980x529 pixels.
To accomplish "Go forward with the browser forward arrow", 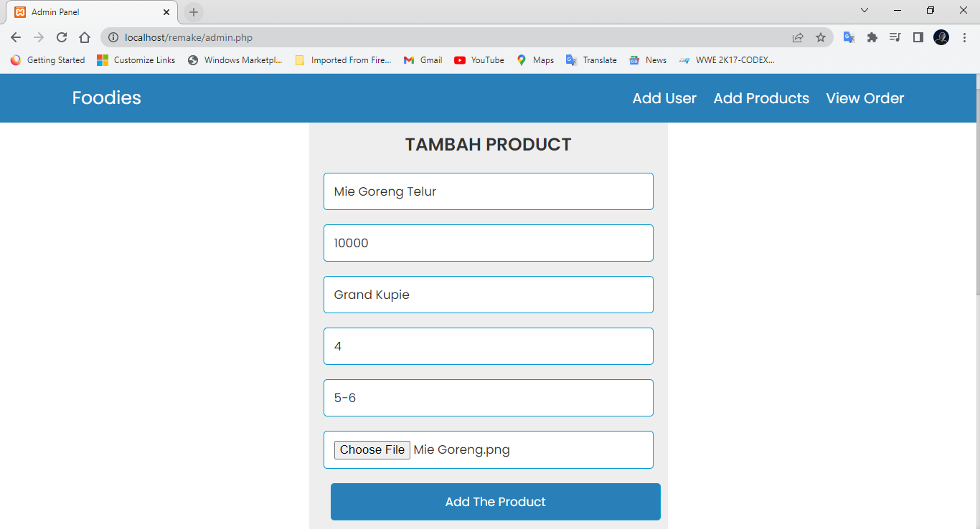I will [39, 37].
